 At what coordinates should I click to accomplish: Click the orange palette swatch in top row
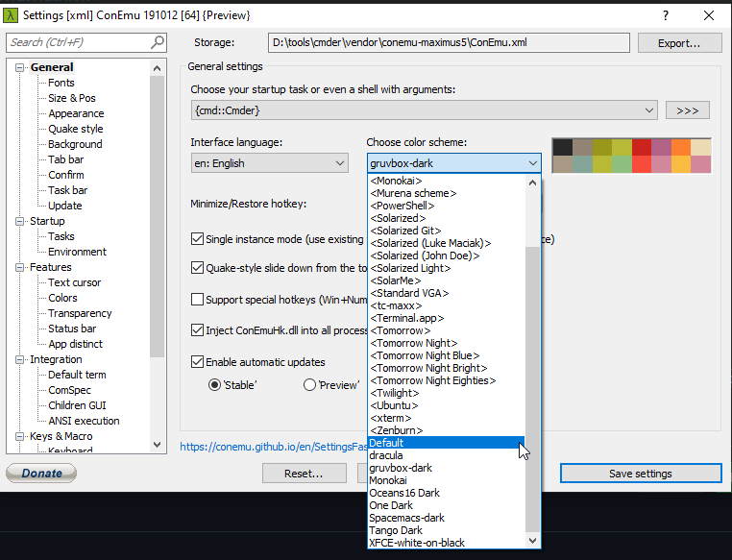681,147
